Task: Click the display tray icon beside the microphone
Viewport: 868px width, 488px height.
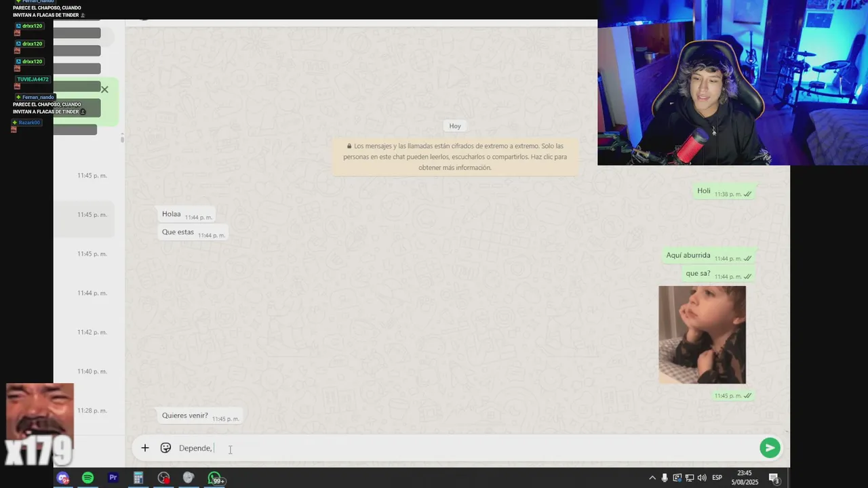Action: pyautogui.click(x=677, y=478)
